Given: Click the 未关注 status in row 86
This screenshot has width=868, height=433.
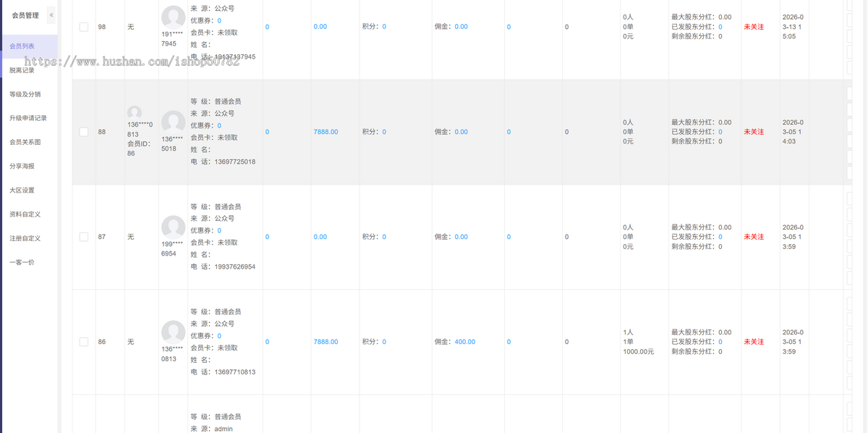Looking at the screenshot, I should pyautogui.click(x=754, y=342).
